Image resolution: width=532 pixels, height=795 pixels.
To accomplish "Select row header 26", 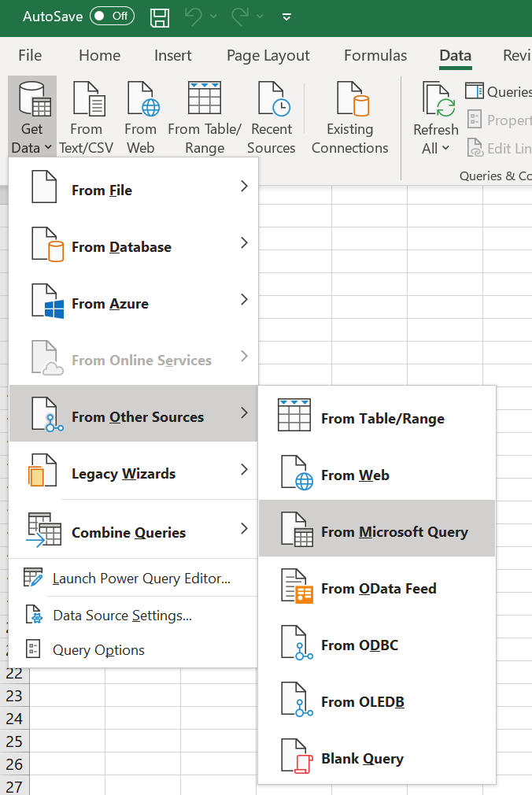I will click(14, 764).
